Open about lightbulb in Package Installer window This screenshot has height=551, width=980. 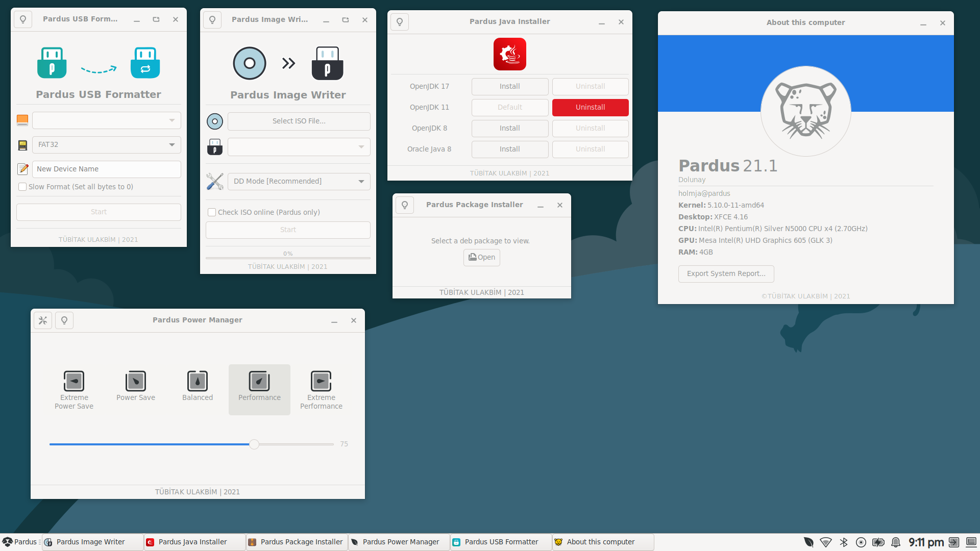(x=405, y=205)
